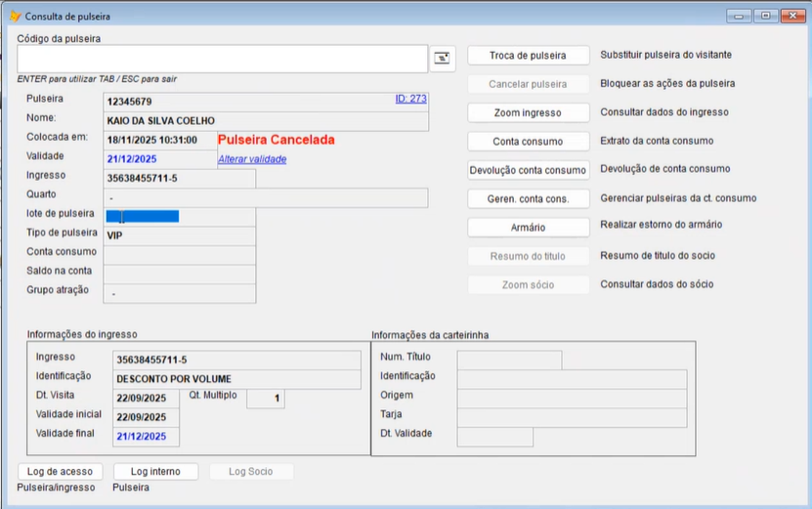Viewport: 812px width, 509px height.
Task: Click the Qt. Multiplo value box
Action: pos(265,399)
